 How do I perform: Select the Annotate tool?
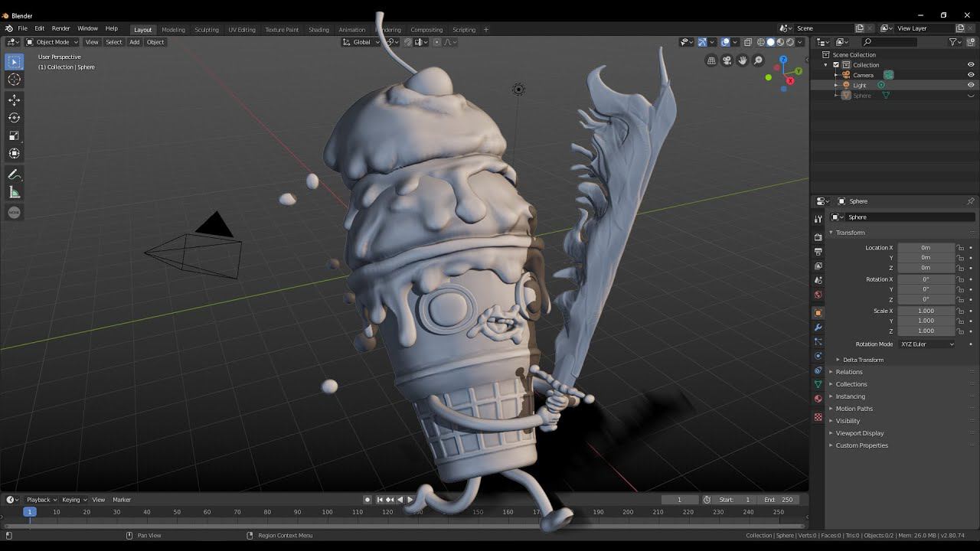[14, 174]
